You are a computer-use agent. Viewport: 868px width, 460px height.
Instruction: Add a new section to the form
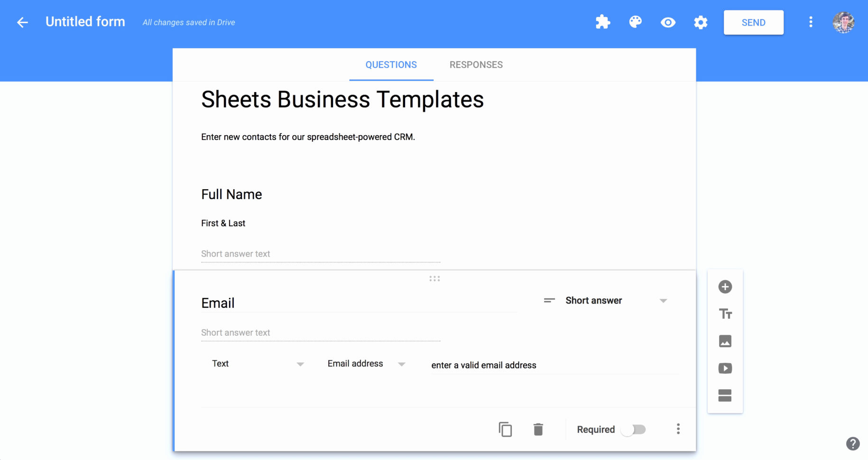coord(725,396)
